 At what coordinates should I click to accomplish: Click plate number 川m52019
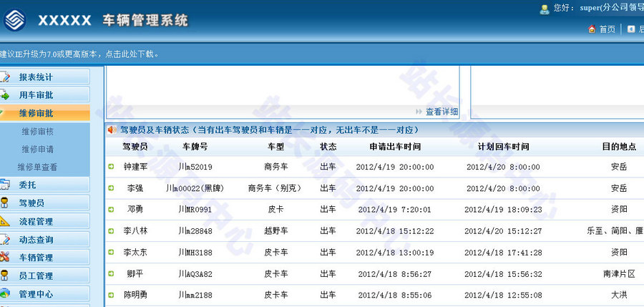point(195,167)
